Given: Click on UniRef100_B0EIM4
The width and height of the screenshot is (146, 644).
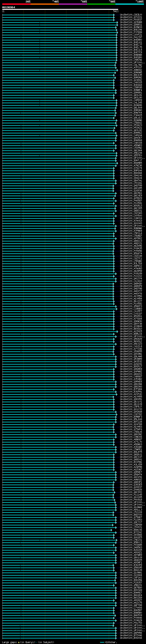Looking at the screenshot, I should (131, 30).
